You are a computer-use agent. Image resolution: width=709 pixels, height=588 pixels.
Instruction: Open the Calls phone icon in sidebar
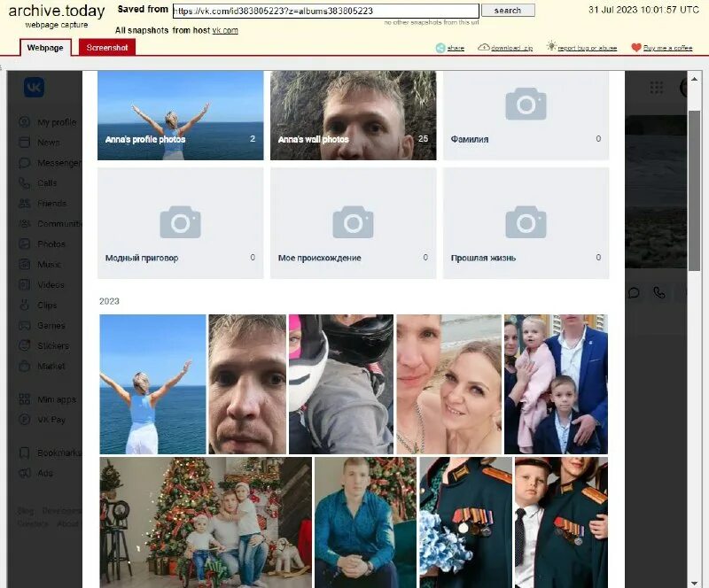tap(25, 183)
